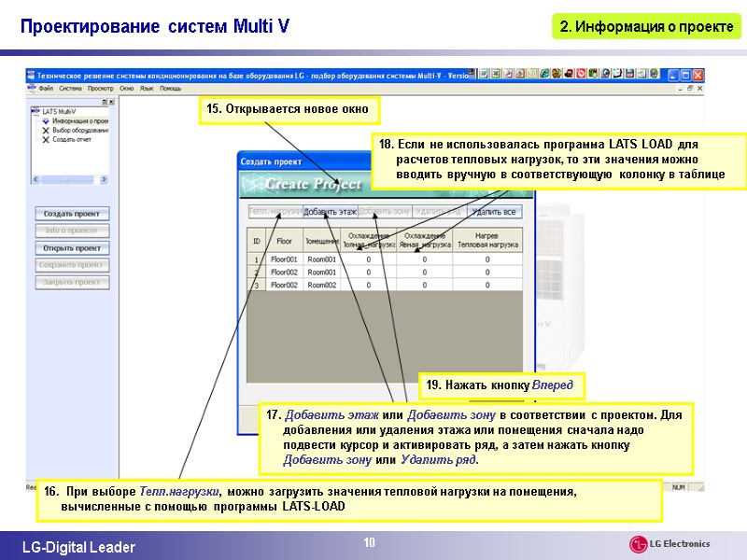
Task: Restore the inner document window
Action: [690, 89]
